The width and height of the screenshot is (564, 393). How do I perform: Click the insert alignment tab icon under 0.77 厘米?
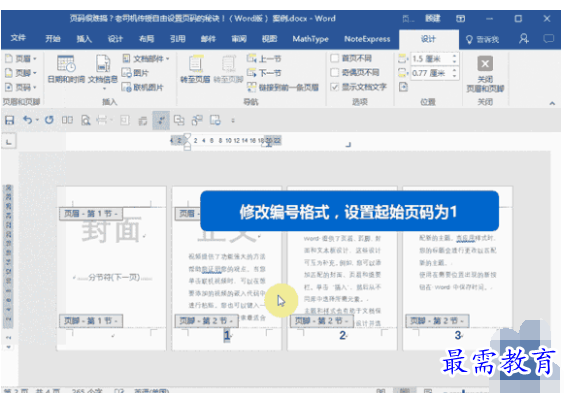tap(403, 87)
